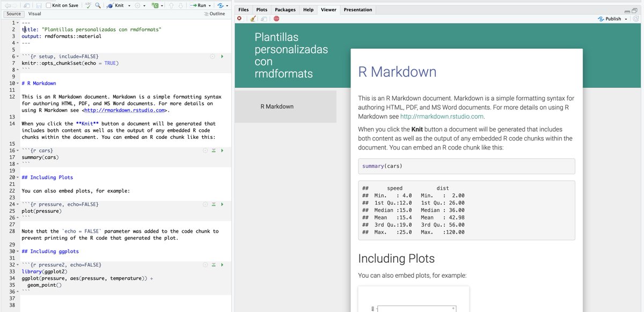Open rmarkdown.rstudio.com link in rendered preview
Viewport: 644px width, 312px height.
point(442,116)
